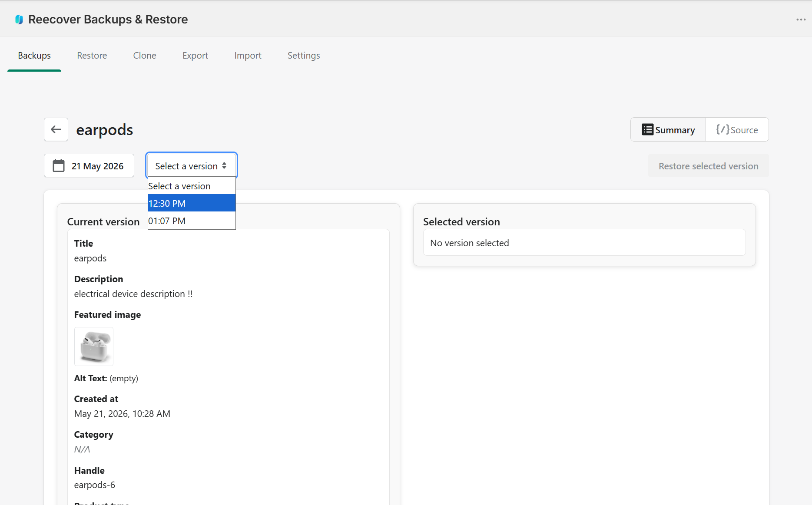Viewport: 812px width, 505px height.
Task: Open the Clone tab
Action: tap(145, 56)
